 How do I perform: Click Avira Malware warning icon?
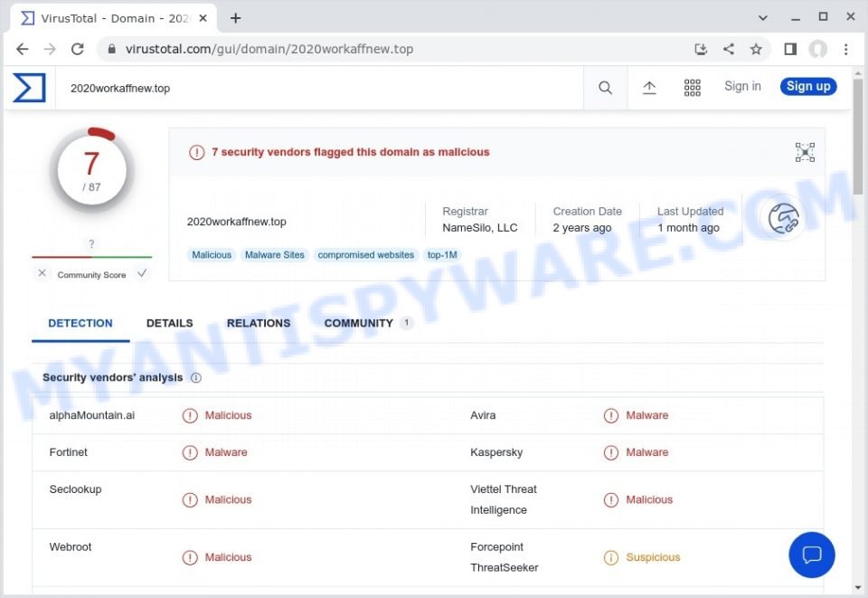point(610,415)
